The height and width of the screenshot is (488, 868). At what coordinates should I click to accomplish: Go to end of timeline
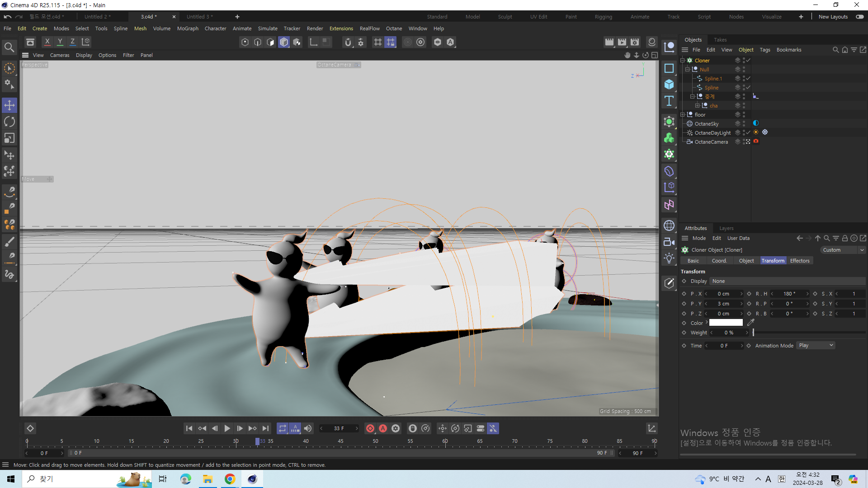265,428
